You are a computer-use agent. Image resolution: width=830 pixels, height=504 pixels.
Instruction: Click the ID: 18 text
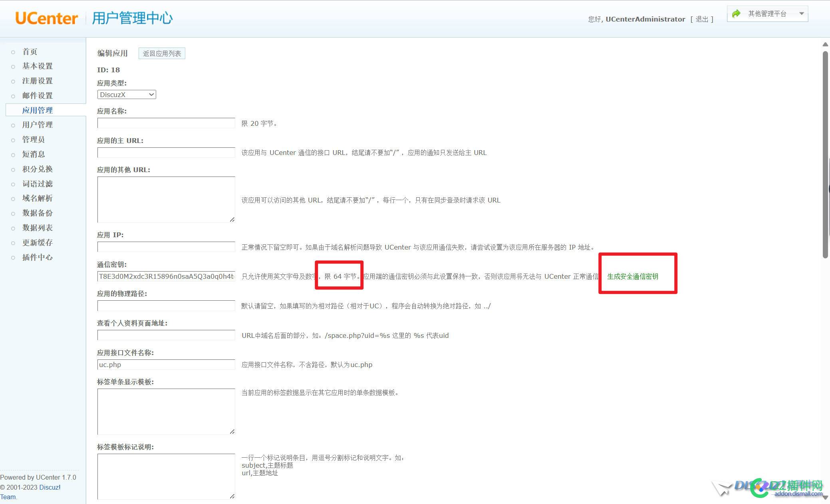(109, 70)
